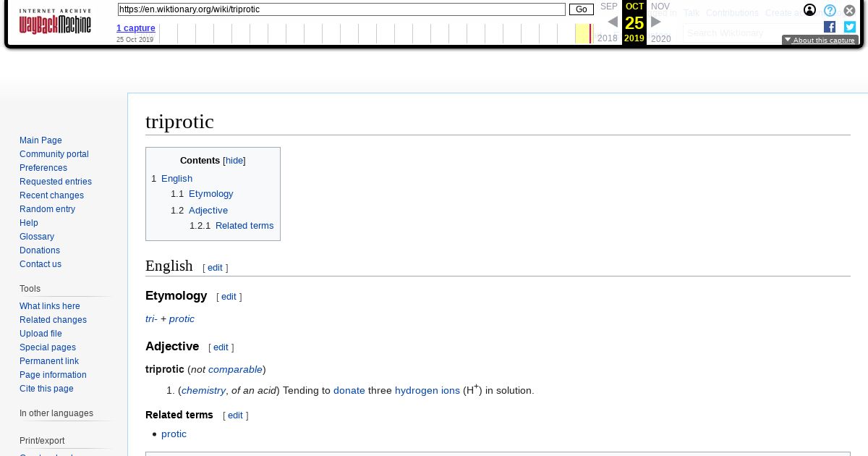Image resolution: width=868 pixels, height=456 pixels.
Task: Edit the Related terms section
Action: (x=235, y=415)
